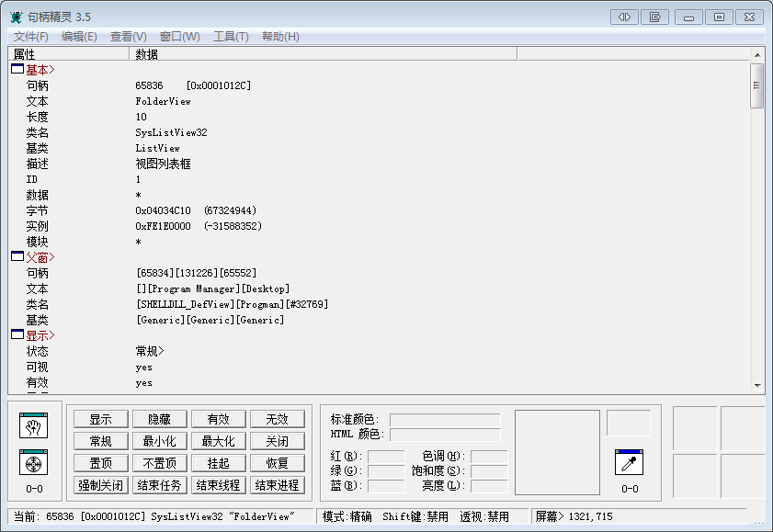Click the 绿(G) value field
Image resolution: width=773 pixels, height=532 pixels.
click(386, 471)
